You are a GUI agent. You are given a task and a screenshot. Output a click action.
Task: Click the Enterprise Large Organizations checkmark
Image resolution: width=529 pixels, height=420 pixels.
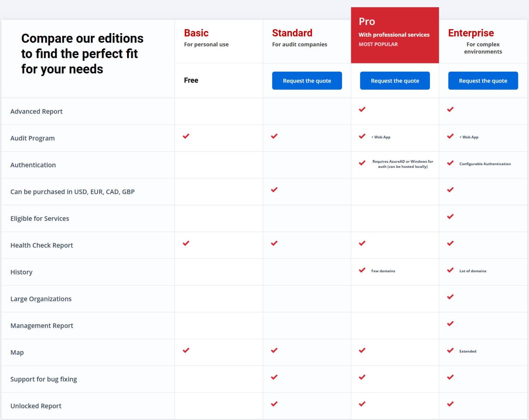[x=450, y=297]
